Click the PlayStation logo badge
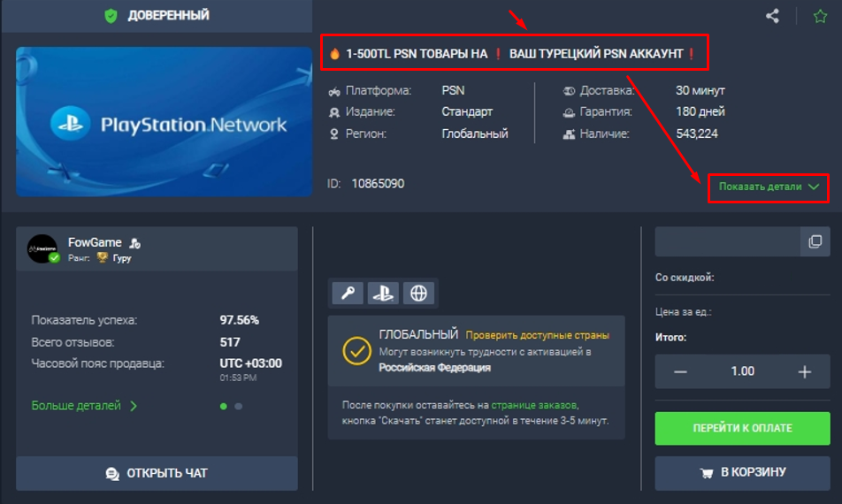 click(x=383, y=293)
